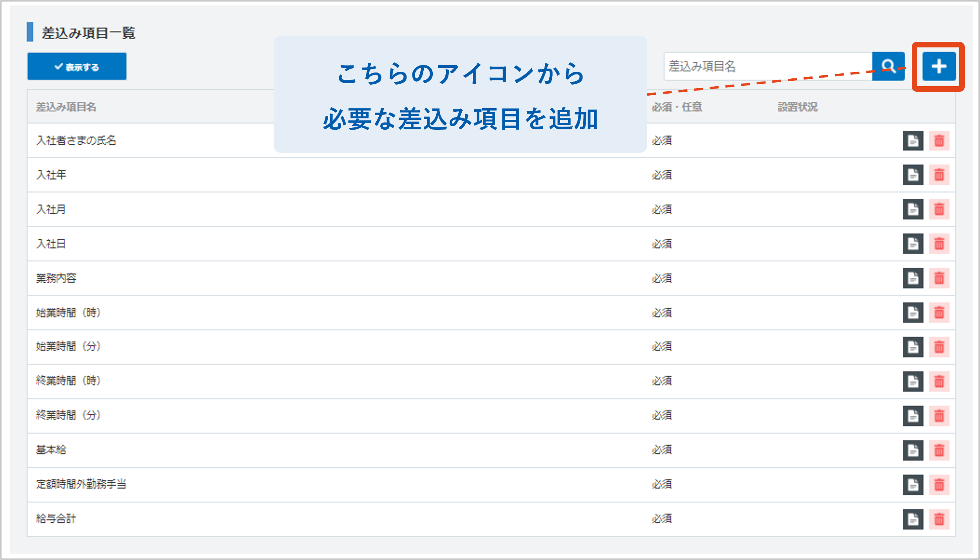Click the 必須・任意 column header
This screenshot has height=560, width=980.
[x=677, y=107]
